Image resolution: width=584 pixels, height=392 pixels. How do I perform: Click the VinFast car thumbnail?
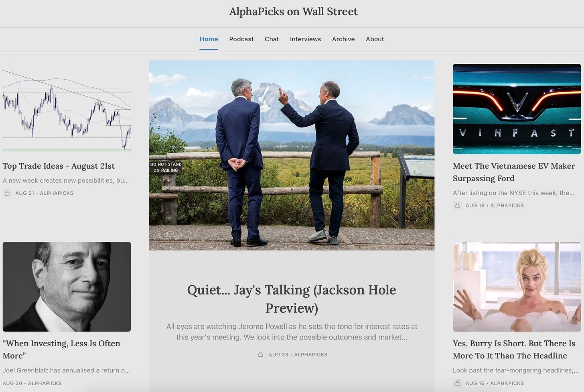click(517, 109)
